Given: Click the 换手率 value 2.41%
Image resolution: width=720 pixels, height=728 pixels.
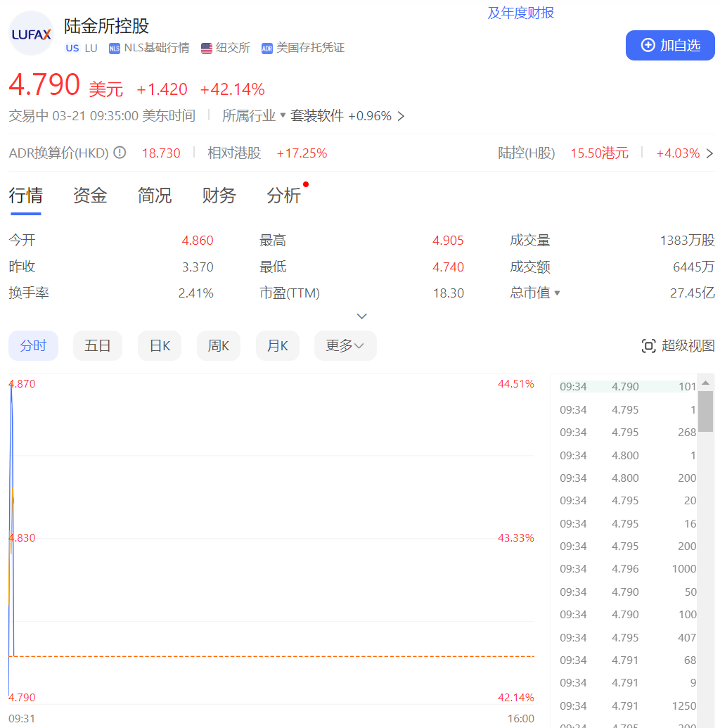Looking at the screenshot, I should tap(196, 293).
